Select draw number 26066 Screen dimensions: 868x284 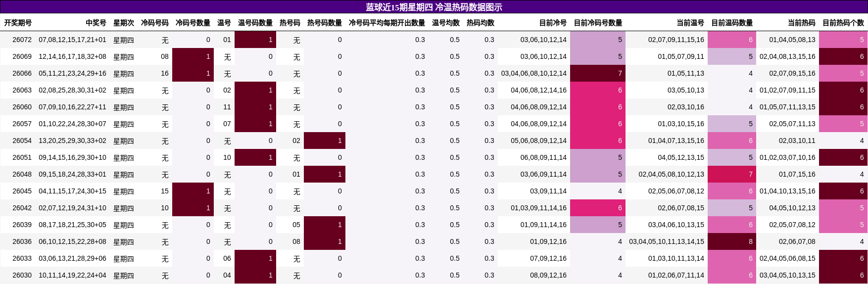(x=22, y=73)
